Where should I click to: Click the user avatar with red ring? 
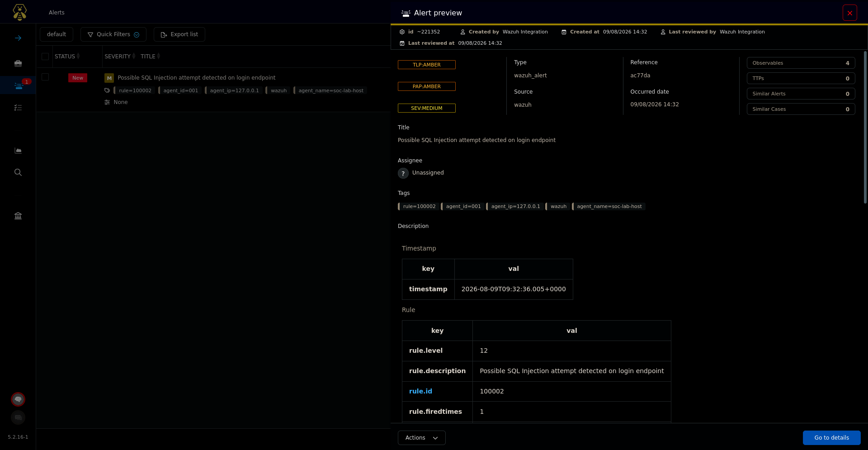coord(18,399)
